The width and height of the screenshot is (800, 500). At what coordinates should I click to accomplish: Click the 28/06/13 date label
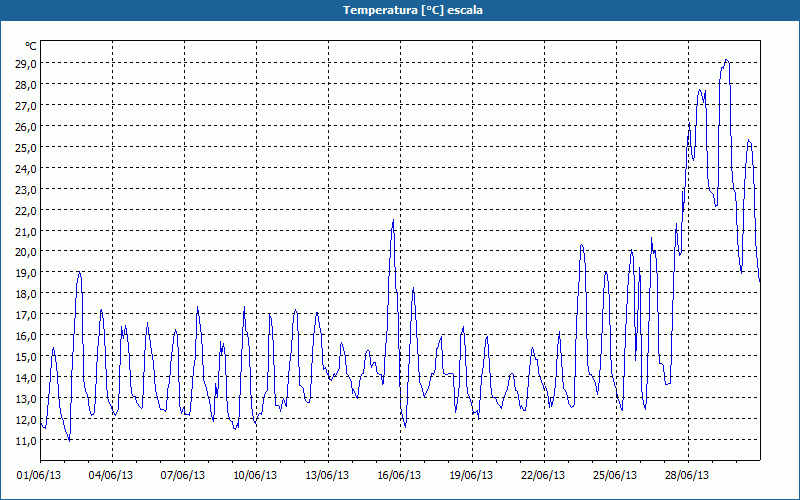[x=687, y=476]
